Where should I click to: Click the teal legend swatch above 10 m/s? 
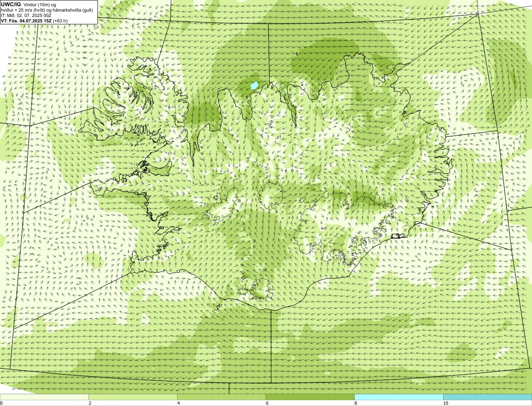tap(488, 397)
